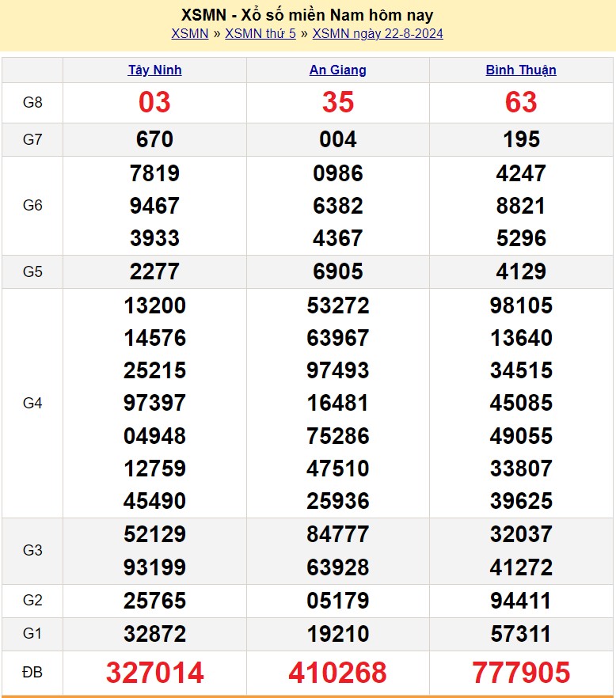Click the G3 number 84777
Image resolution: width=616 pixels, height=698 pixels.
337,534
